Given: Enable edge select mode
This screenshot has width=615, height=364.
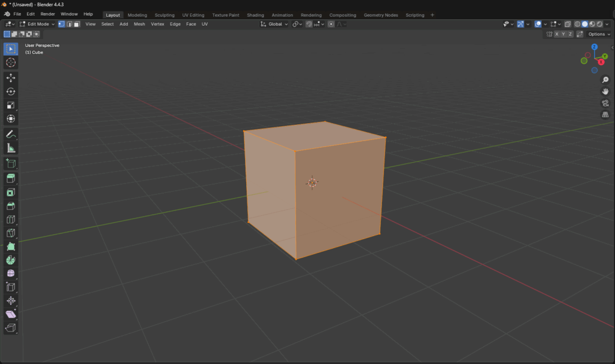Looking at the screenshot, I should (x=70, y=24).
